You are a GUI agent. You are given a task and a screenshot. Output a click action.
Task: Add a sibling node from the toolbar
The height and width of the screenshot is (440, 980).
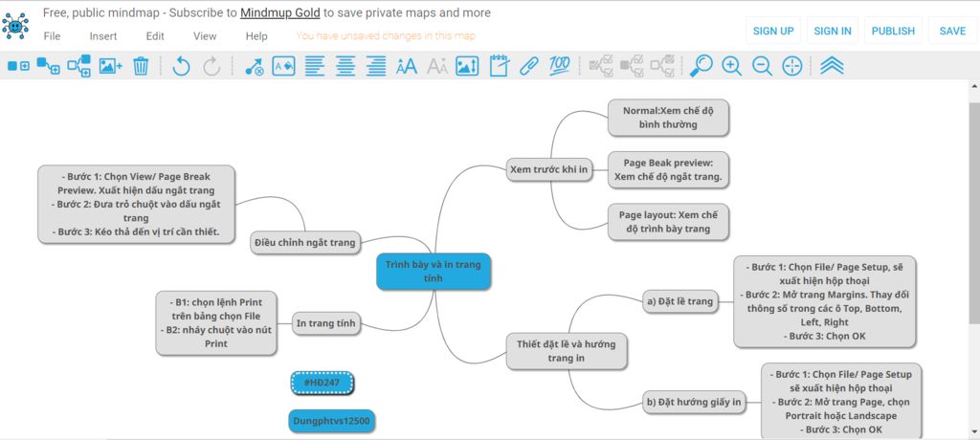click(x=18, y=66)
